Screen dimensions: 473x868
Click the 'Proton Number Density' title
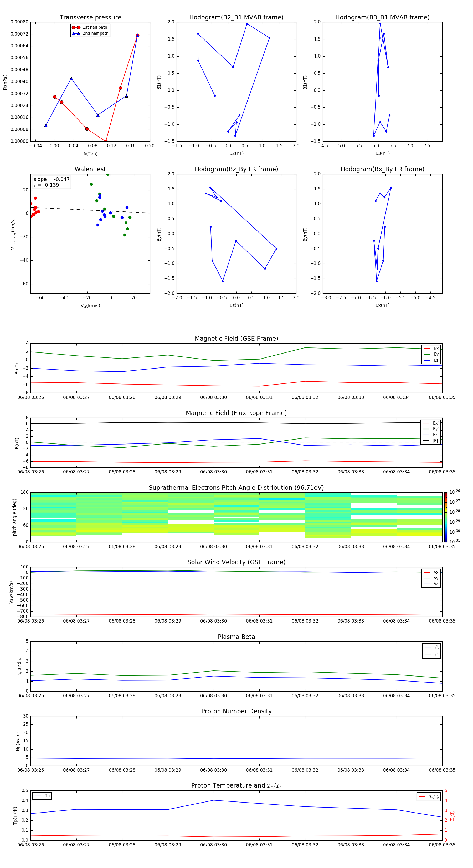236,711
